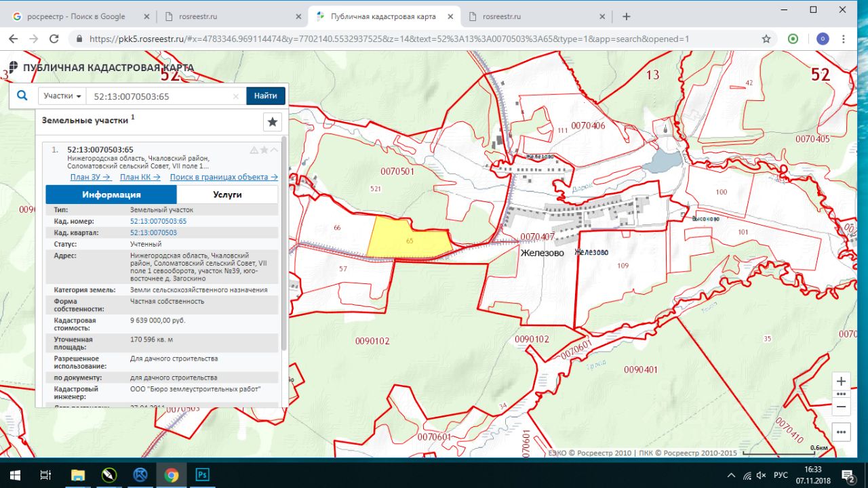Add the parcel to favorites with the small star

point(264,150)
